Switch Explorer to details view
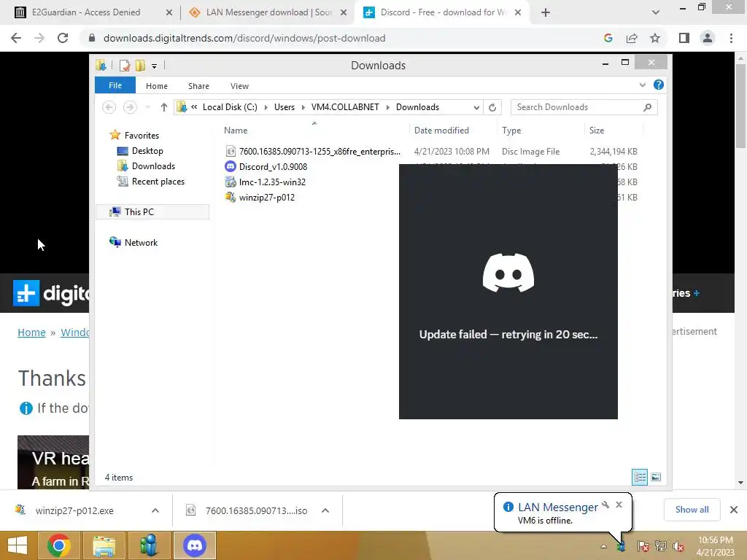Image resolution: width=747 pixels, height=560 pixels. pos(639,477)
